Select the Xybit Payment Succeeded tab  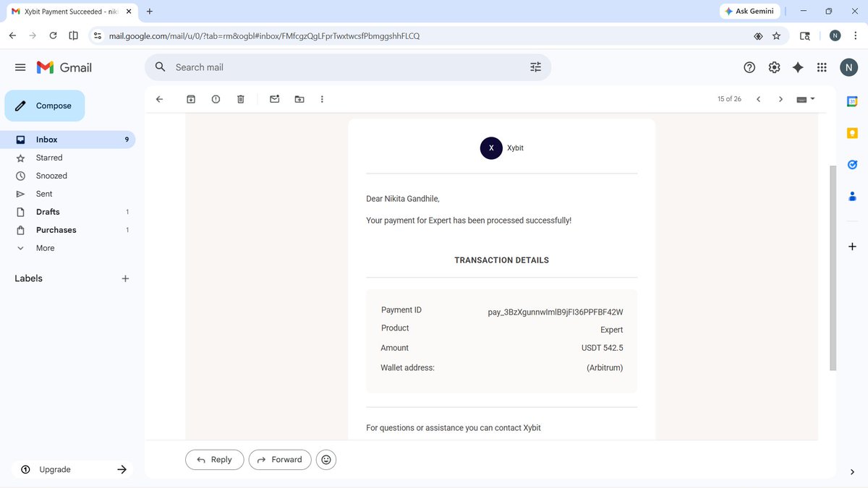point(71,12)
